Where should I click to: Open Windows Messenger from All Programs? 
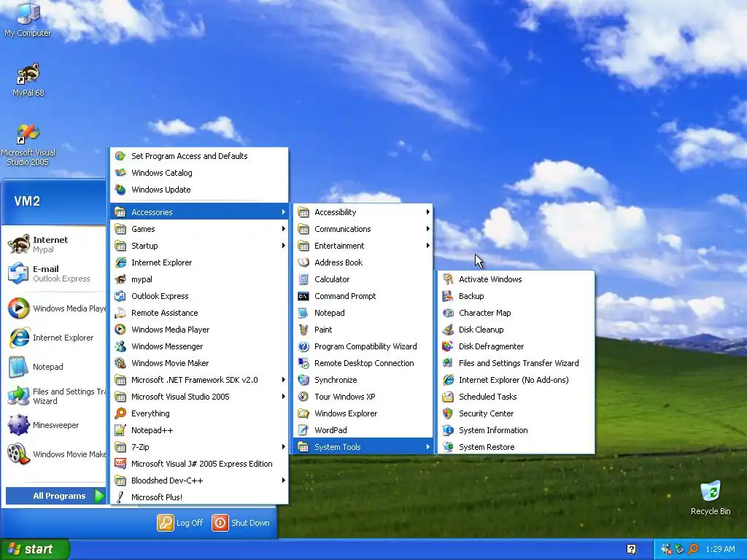(x=199, y=346)
